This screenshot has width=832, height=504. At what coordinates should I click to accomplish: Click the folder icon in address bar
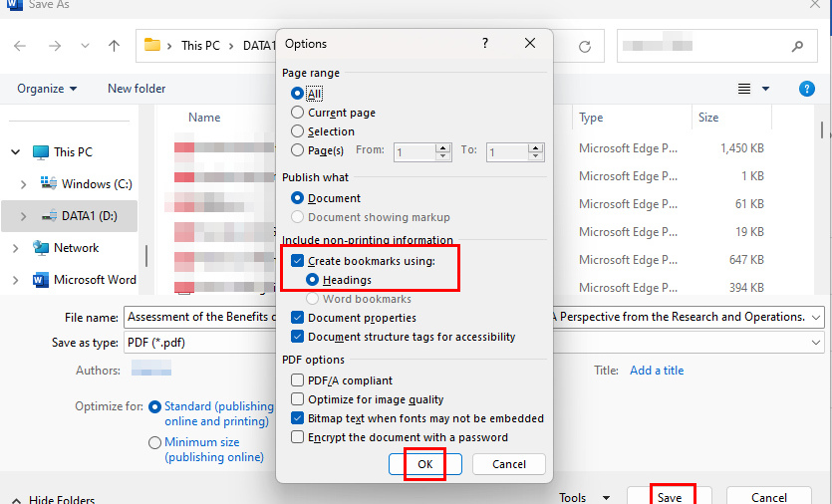152,45
